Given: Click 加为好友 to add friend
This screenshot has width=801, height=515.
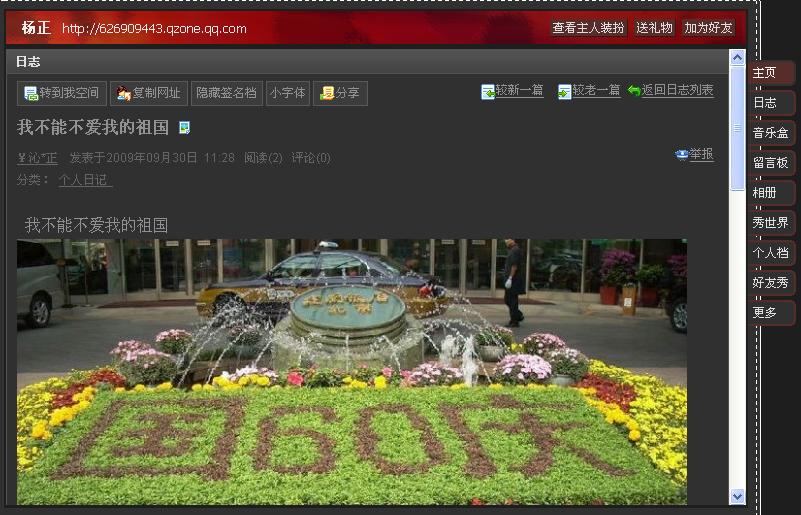Looking at the screenshot, I should 708,28.
